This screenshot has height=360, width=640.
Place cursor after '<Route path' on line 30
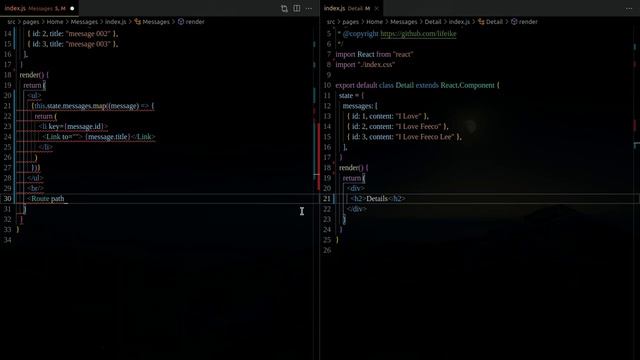click(x=64, y=199)
